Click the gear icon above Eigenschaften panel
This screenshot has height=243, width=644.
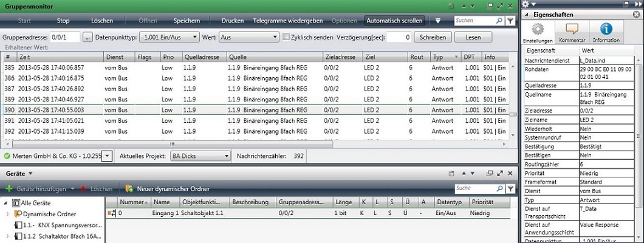526,4
